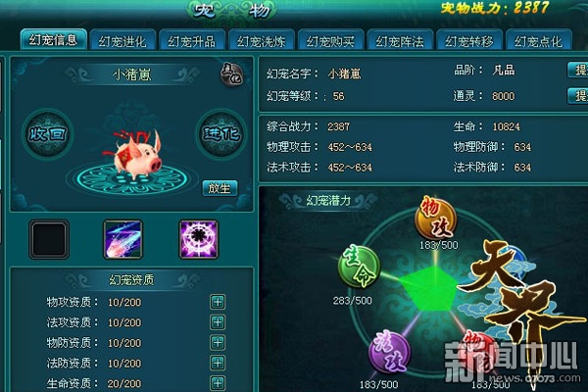Increase 物攻资质 with its plus button
Image resolution: width=588 pixels, height=392 pixels.
[218, 302]
